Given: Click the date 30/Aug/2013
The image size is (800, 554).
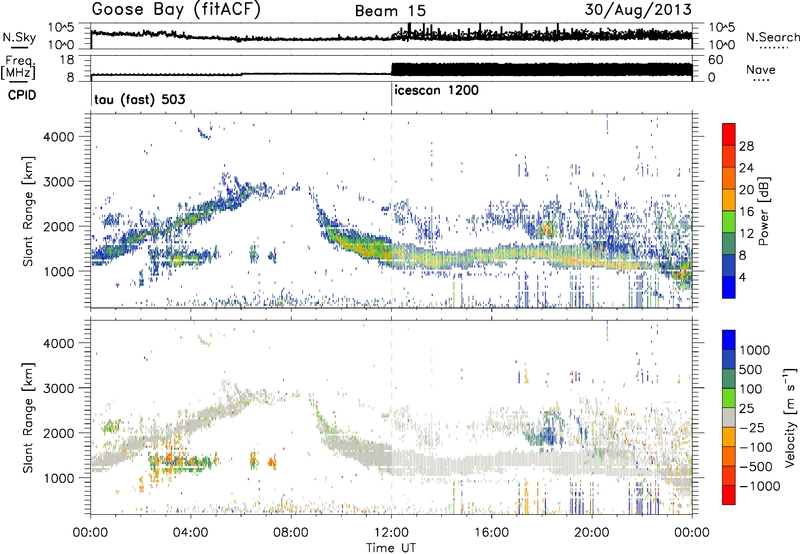Looking at the screenshot, I should click(x=638, y=9).
